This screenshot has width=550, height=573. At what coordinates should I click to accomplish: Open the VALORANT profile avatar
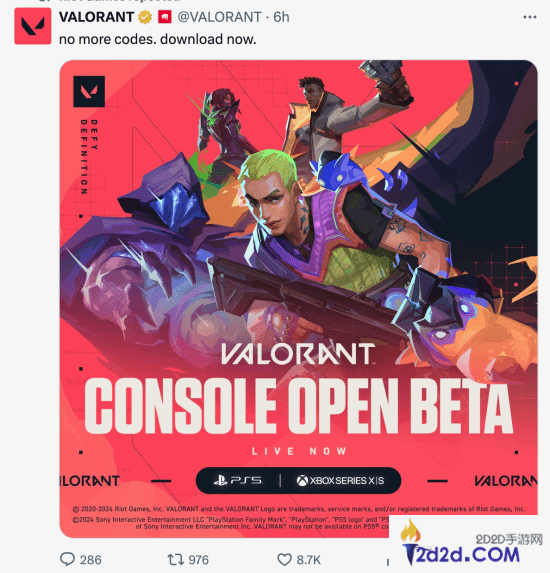(33, 26)
